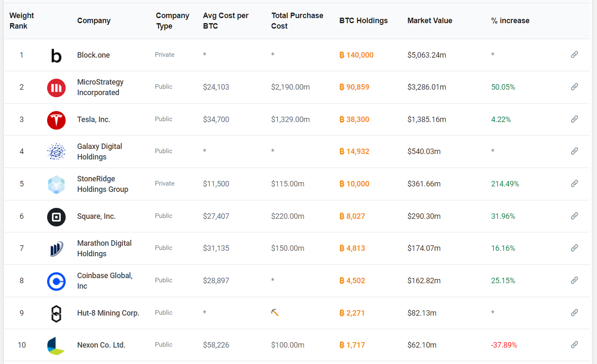This screenshot has width=597, height=364.
Task: Click the Coinbase Global logo icon
Action: tap(56, 281)
